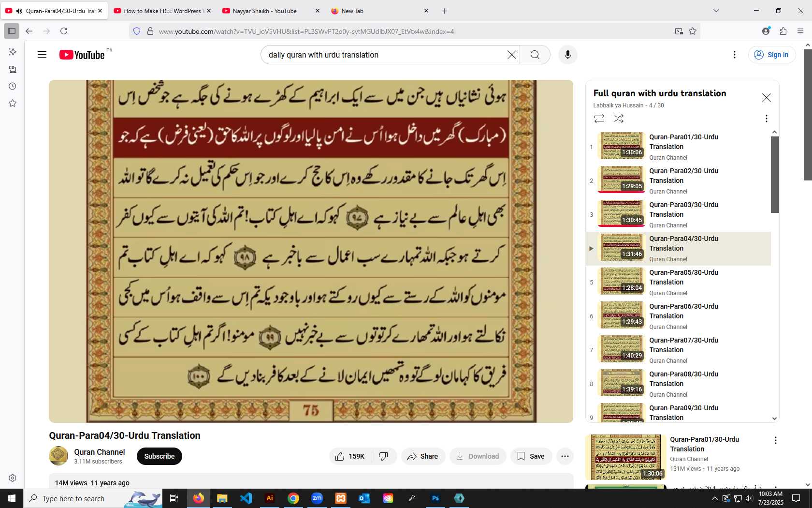The height and width of the screenshot is (508, 812).
Task: Open the Quran Channel name link
Action: 100,452
